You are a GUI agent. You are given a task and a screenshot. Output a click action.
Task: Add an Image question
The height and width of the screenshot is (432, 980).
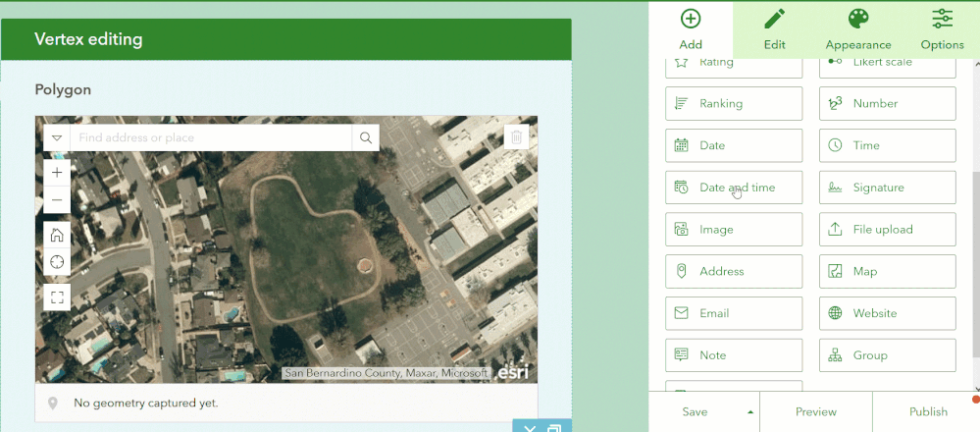(734, 229)
